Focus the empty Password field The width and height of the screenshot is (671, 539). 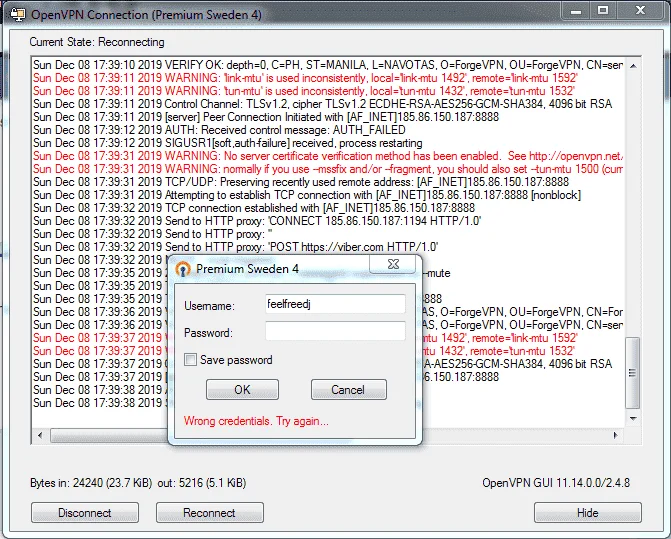pyautogui.click(x=335, y=331)
